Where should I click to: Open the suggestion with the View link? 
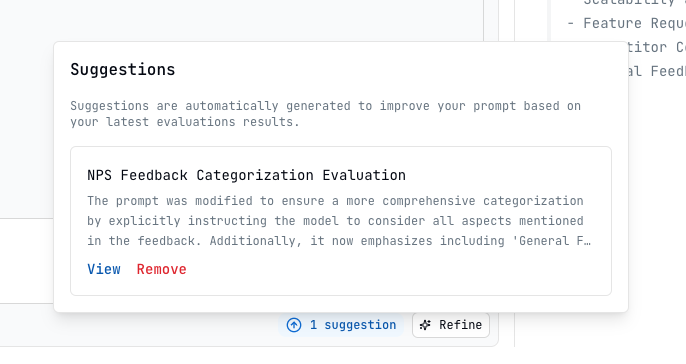point(104,269)
